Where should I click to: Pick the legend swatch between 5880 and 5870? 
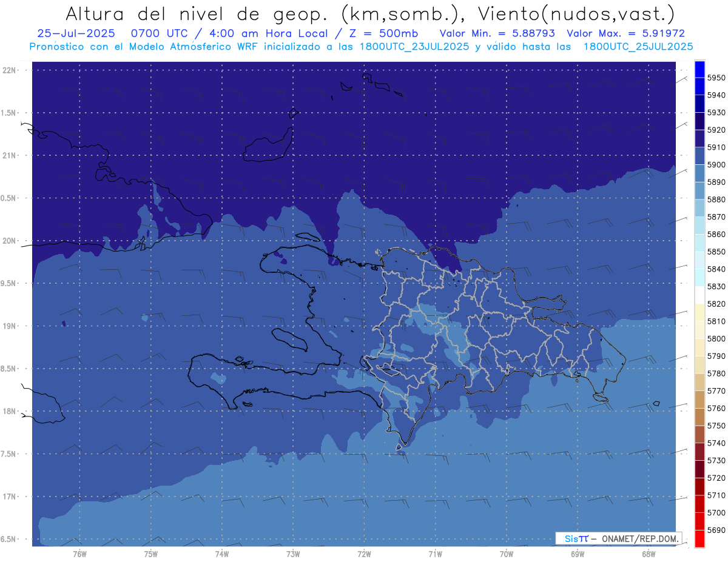click(699, 208)
